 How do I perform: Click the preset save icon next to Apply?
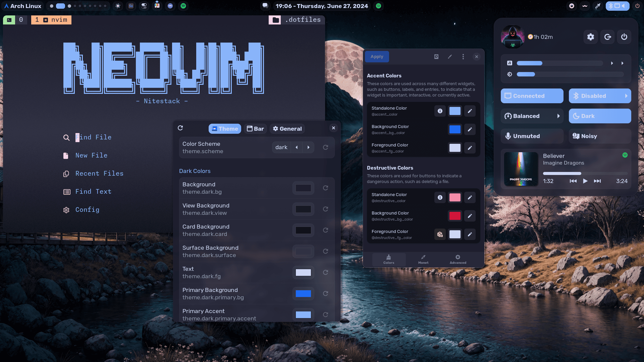436,57
